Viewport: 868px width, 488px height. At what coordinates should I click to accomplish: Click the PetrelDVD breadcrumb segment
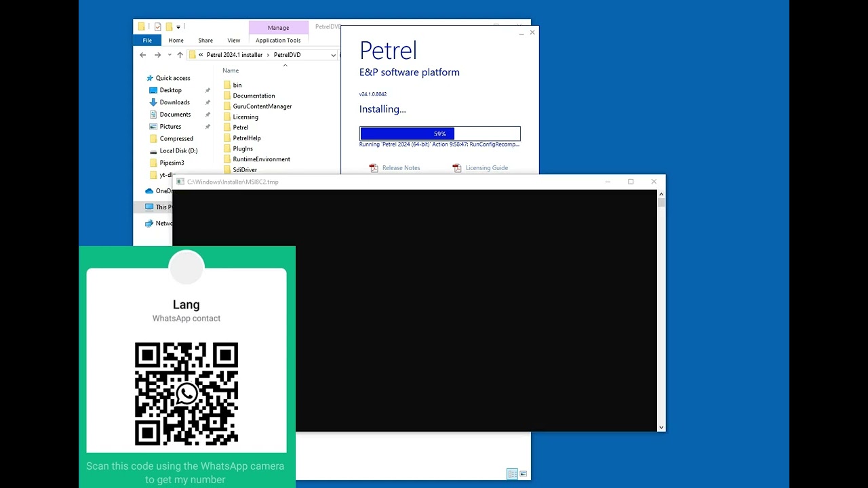[x=287, y=55]
